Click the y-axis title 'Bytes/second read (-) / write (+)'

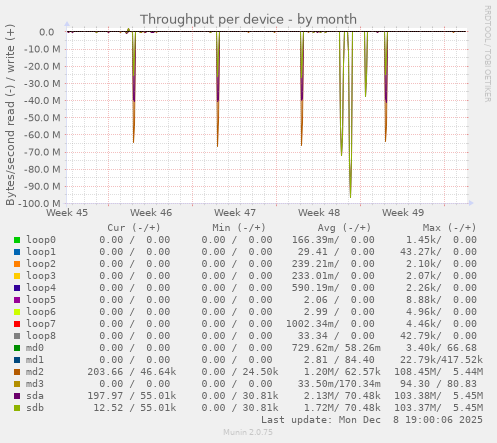[x=10, y=115]
